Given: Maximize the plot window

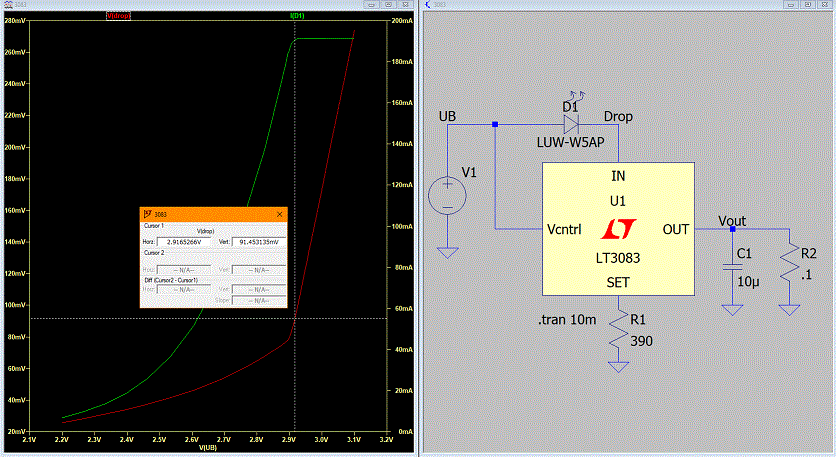Looking at the screenshot, I should pyautogui.click(x=388, y=4).
